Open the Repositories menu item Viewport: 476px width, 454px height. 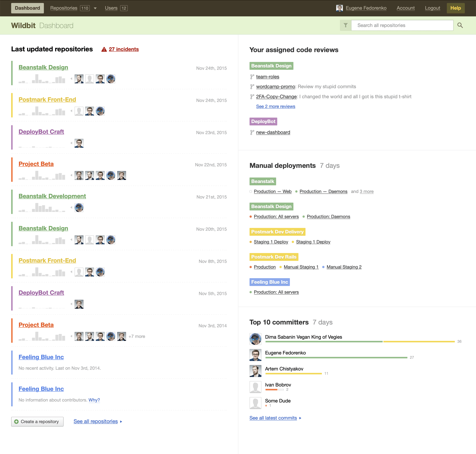click(64, 8)
